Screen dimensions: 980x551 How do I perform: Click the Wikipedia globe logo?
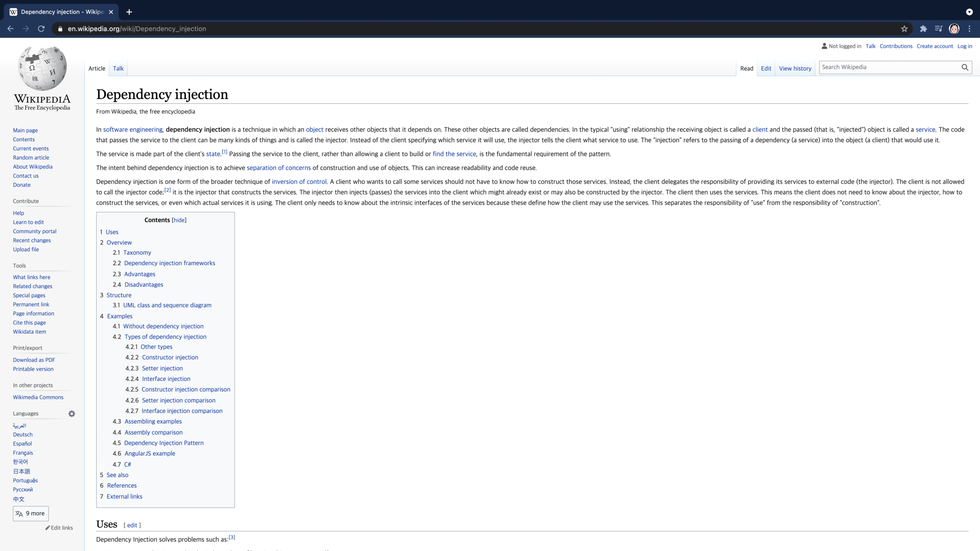coord(42,68)
